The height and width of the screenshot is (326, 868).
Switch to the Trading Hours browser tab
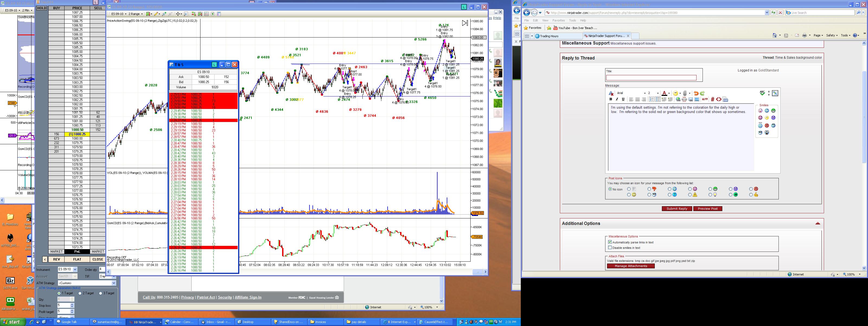click(x=549, y=36)
